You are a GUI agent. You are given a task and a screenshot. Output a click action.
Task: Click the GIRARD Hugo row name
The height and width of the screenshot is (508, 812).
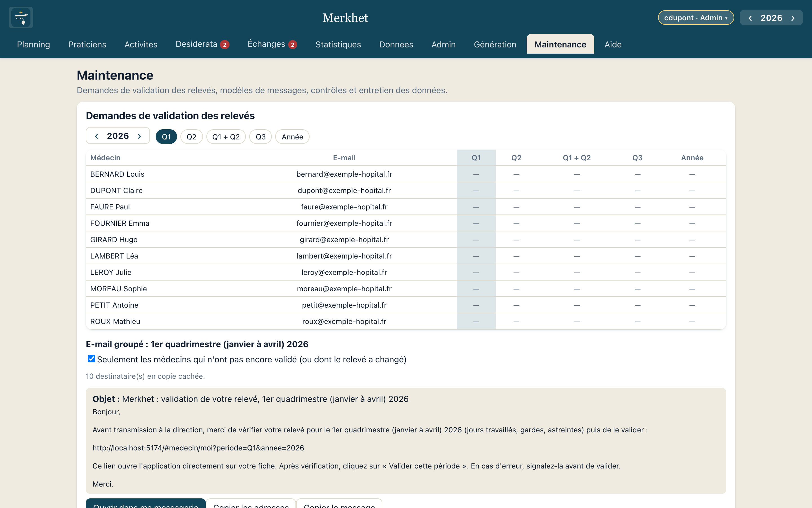tap(114, 240)
